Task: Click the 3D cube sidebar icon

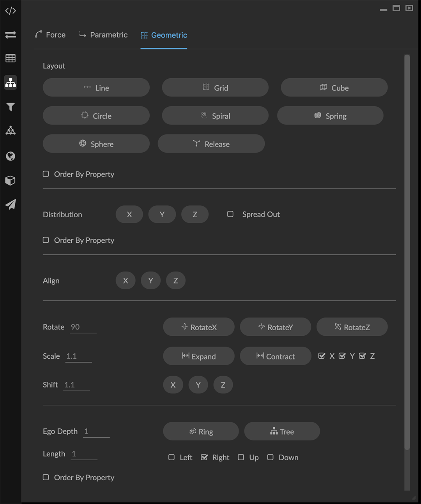Action: coord(11,181)
